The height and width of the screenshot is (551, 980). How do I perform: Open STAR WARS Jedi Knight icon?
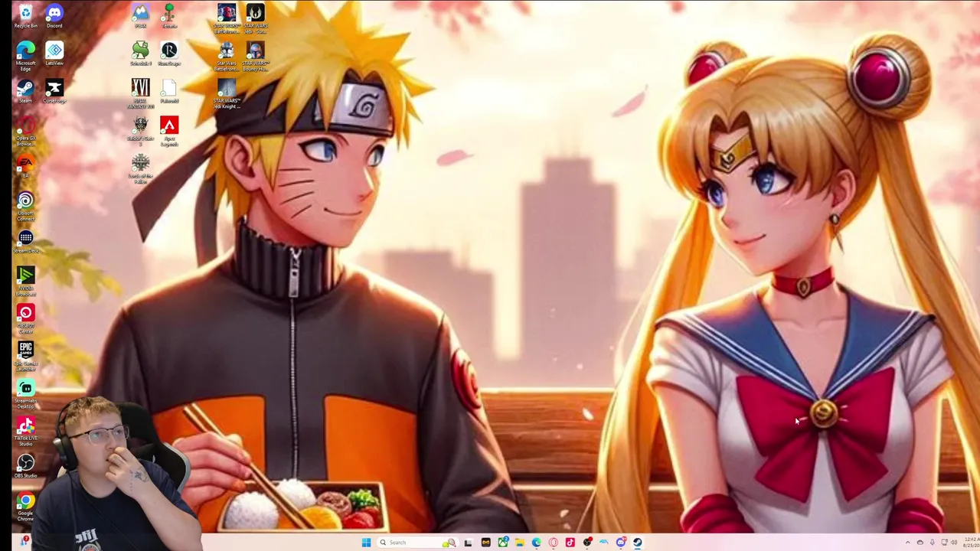(x=227, y=93)
